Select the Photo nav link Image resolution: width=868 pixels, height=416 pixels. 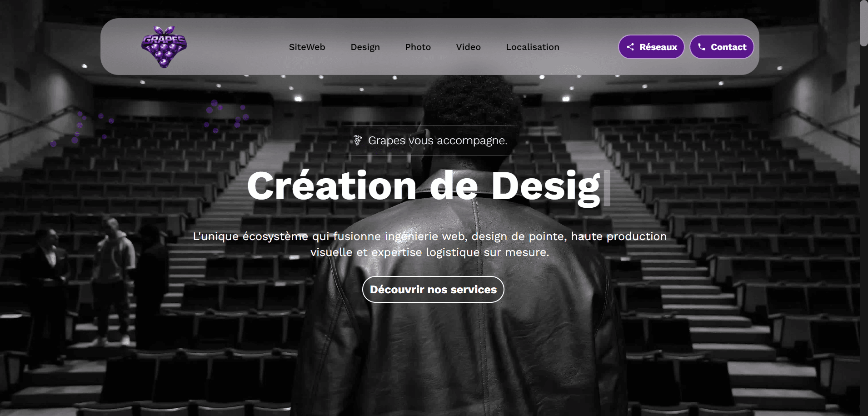(418, 47)
